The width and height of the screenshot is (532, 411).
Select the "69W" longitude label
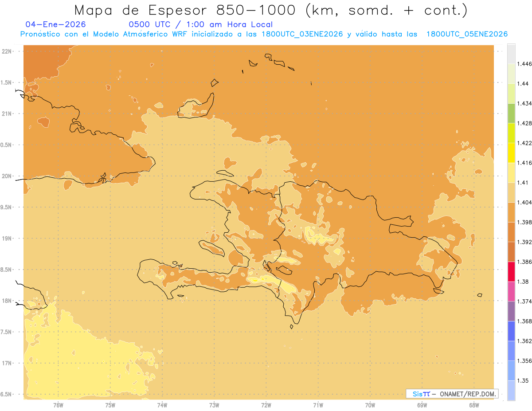(422, 405)
